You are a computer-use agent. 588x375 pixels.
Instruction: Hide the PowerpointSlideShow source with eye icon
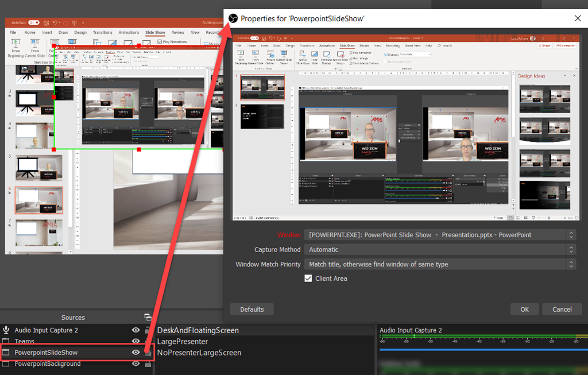[136, 353]
